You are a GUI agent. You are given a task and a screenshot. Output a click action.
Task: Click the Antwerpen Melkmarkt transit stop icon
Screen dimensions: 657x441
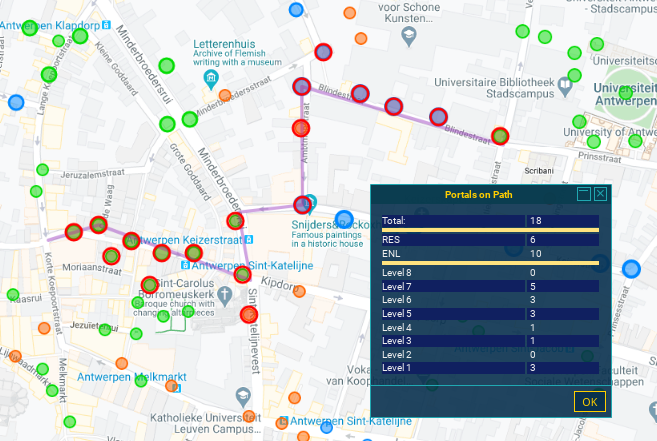coord(177,388)
